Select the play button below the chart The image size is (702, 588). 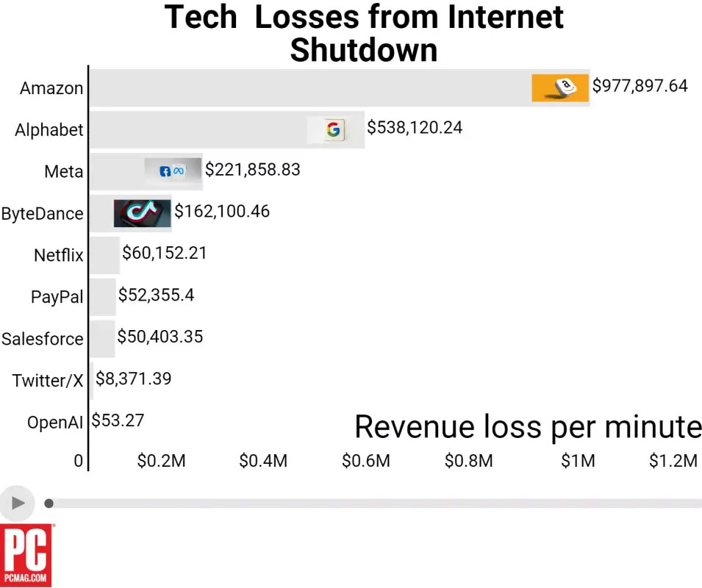pos(18,503)
